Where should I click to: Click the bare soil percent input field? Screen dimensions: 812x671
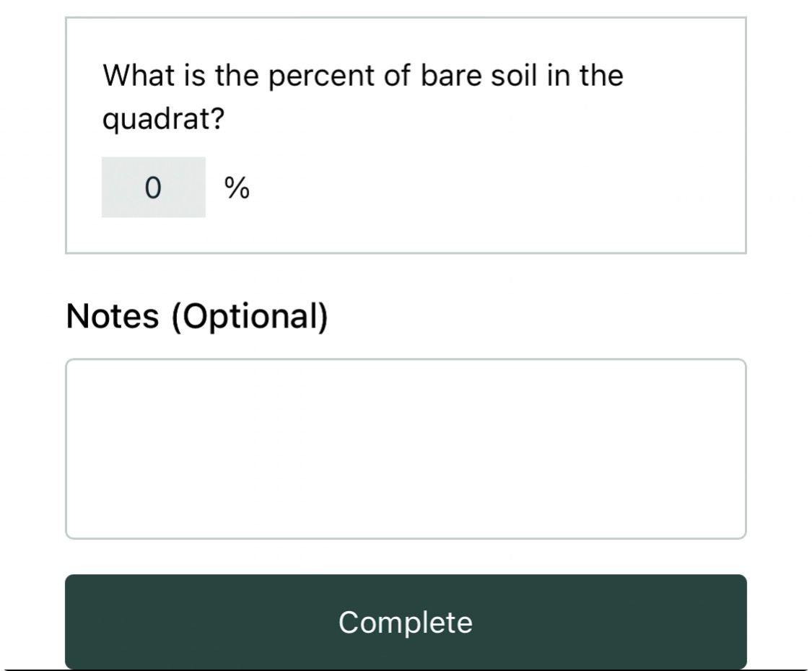[153, 188]
